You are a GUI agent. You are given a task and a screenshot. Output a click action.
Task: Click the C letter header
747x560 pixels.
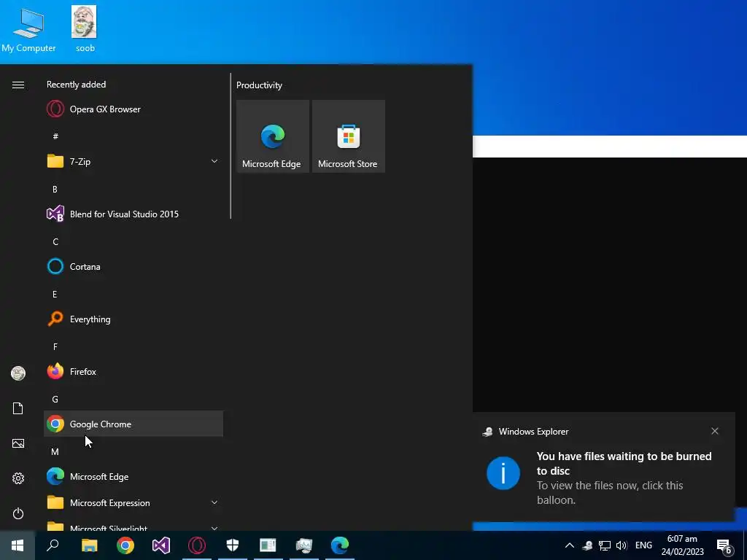coord(55,242)
